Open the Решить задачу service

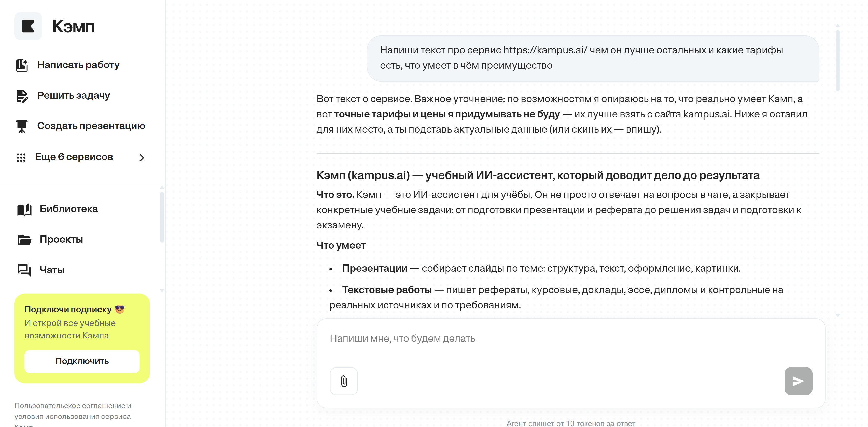(74, 95)
